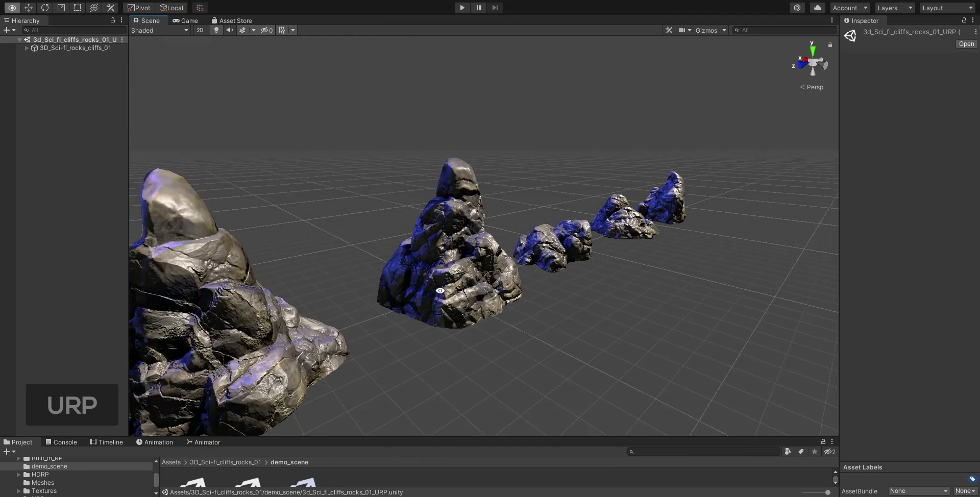The image size is (980, 497).
Task: Select 3D_Sci-fi_rocks_cliffs_01 in Hierarchy
Action: 75,48
